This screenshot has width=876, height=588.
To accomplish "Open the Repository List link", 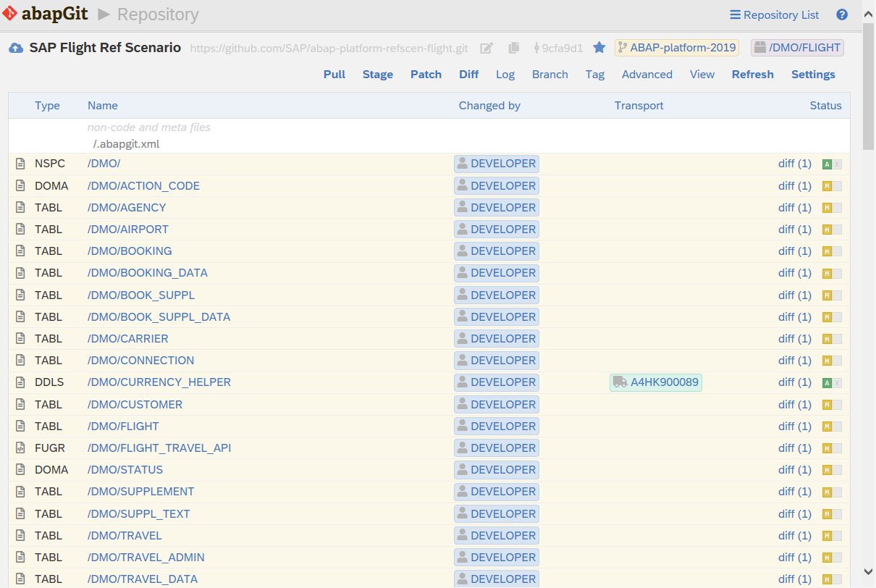I will pyautogui.click(x=774, y=14).
